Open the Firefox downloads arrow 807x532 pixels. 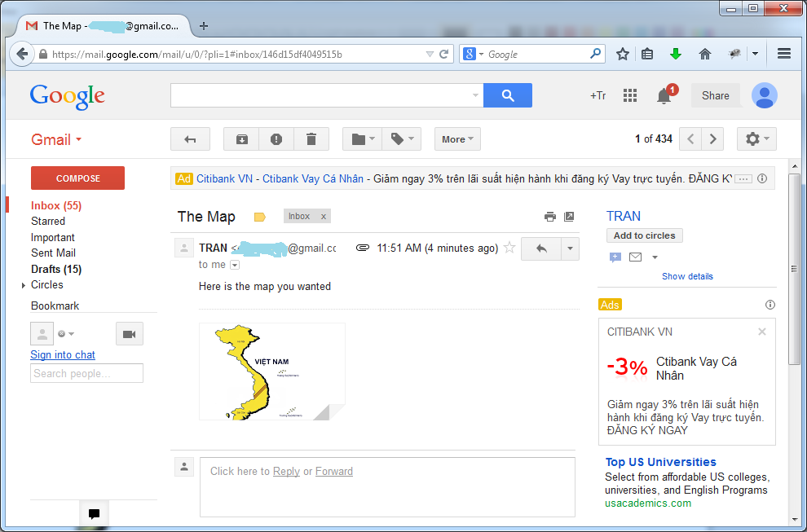click(676, 54)
